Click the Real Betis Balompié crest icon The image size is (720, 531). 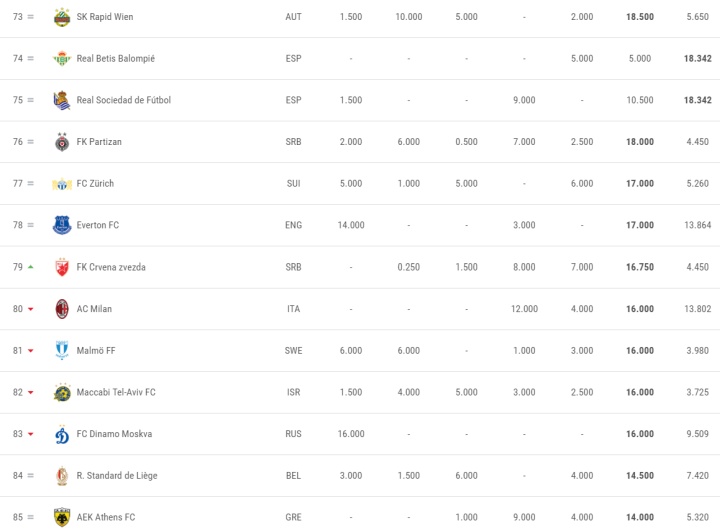click(x=62, y=58)
